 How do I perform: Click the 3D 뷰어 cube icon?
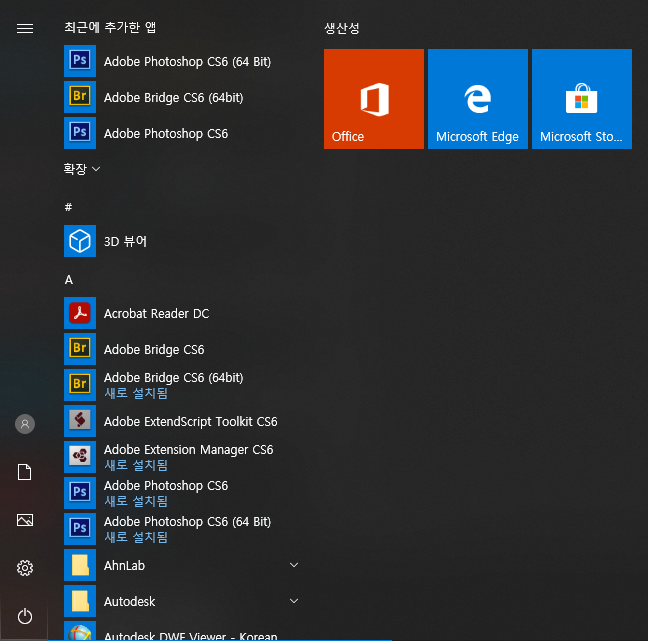pyautogui.click(x=80, y=241)
